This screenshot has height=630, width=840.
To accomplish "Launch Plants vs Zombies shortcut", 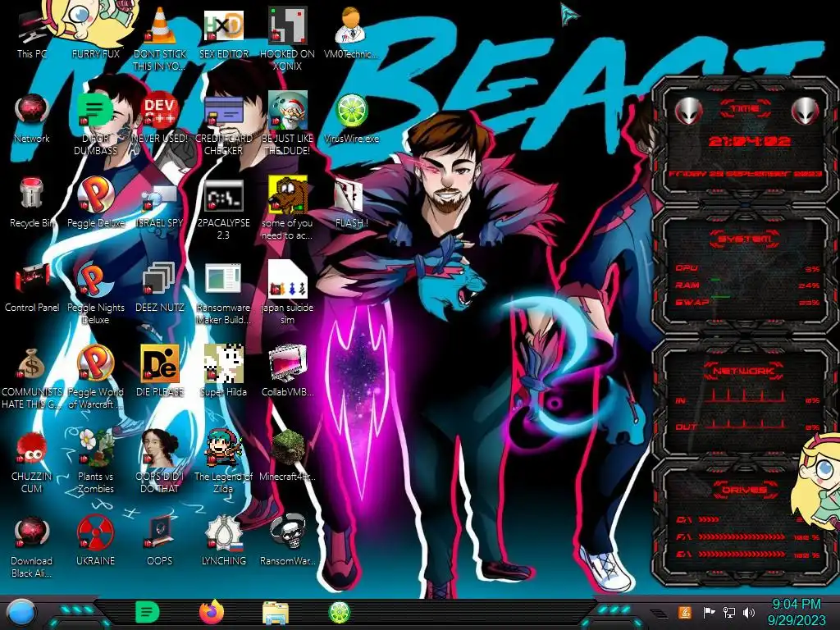I will click(x=95, y=462).
